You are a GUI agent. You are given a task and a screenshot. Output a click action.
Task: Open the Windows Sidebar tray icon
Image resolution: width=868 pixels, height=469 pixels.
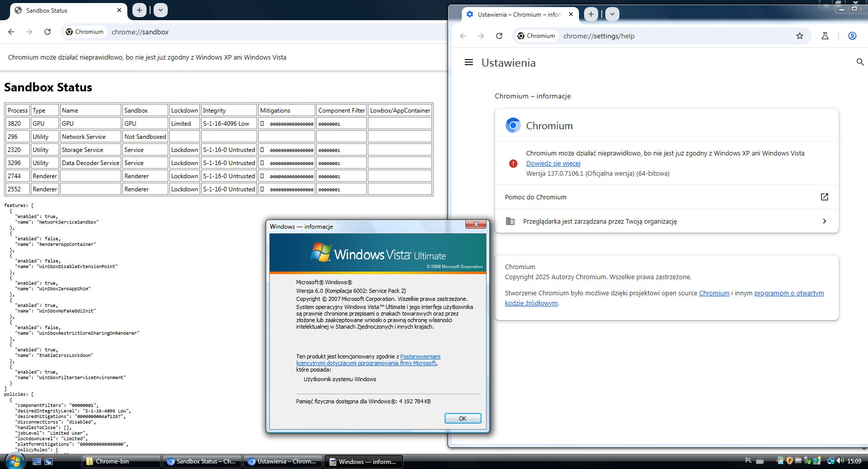pos(816,460)
